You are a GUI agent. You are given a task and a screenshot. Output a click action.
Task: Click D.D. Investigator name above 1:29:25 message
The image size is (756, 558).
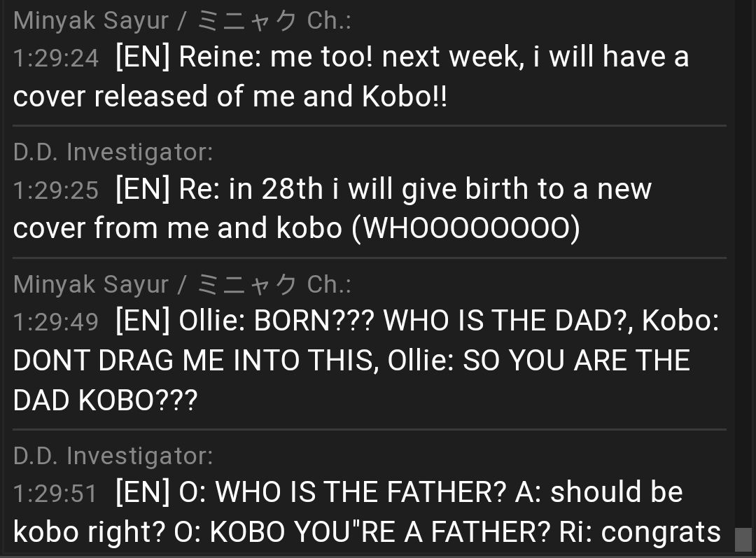tap(113, 152)
